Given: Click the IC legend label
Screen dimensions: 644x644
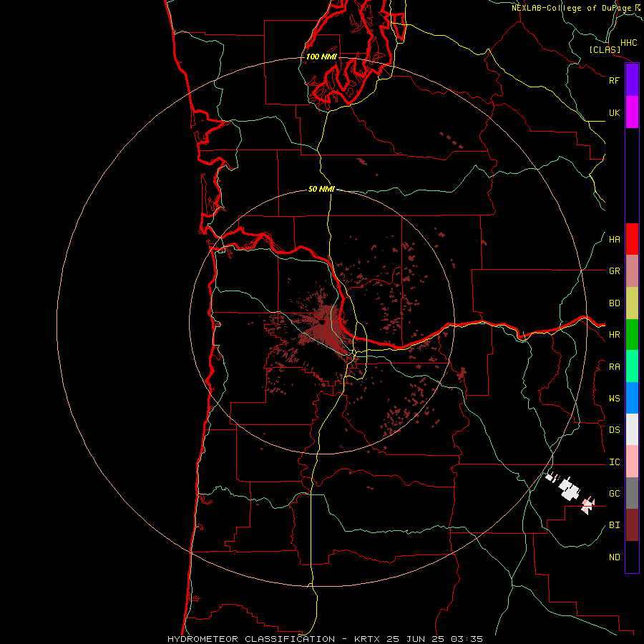Looking at the screenshot, I should click(x=614, y=462).
